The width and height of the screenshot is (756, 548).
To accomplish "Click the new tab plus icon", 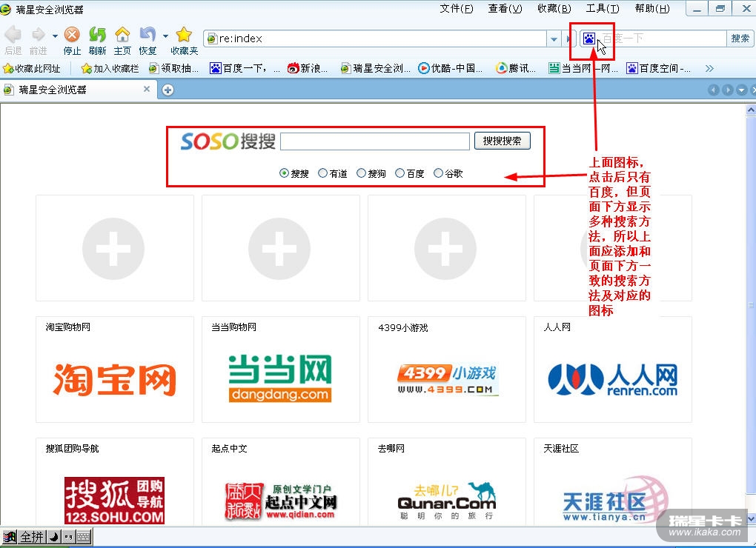I will pos(168,90).
